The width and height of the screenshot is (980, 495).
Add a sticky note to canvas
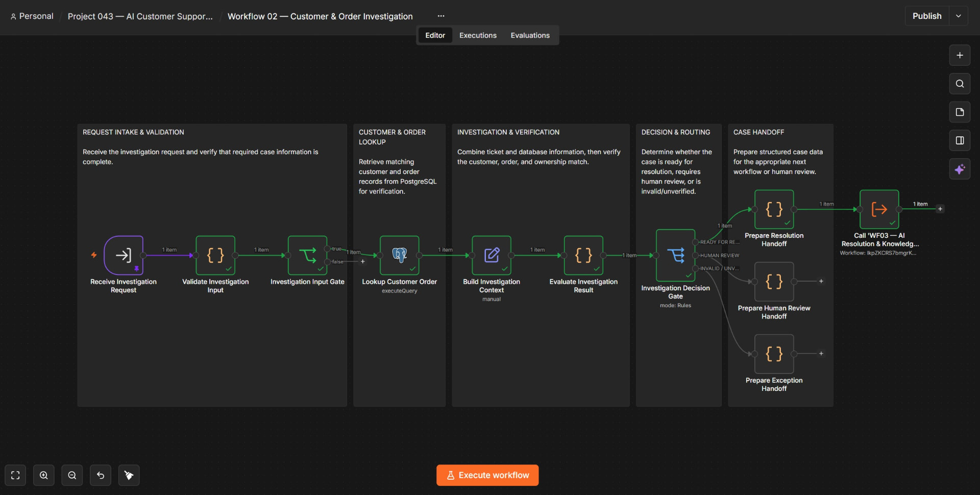960,112
